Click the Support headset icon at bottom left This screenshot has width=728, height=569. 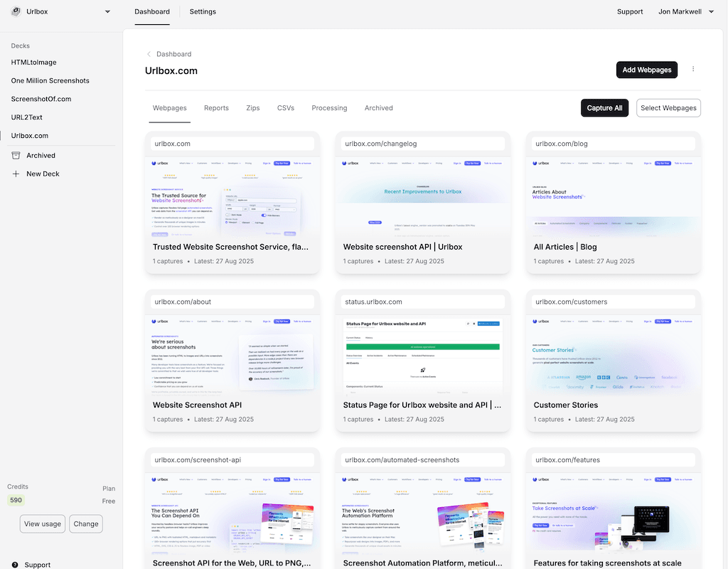pyautogui.click(x=16, y=564)
